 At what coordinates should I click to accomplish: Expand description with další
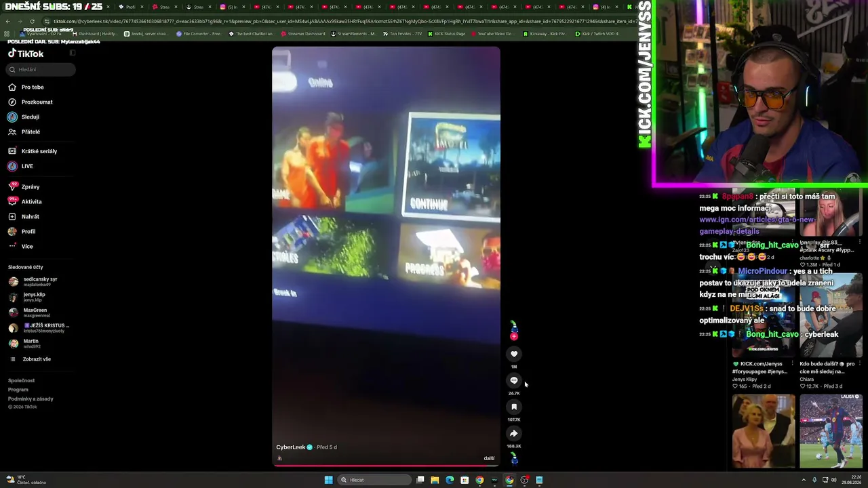pos(489,458)
